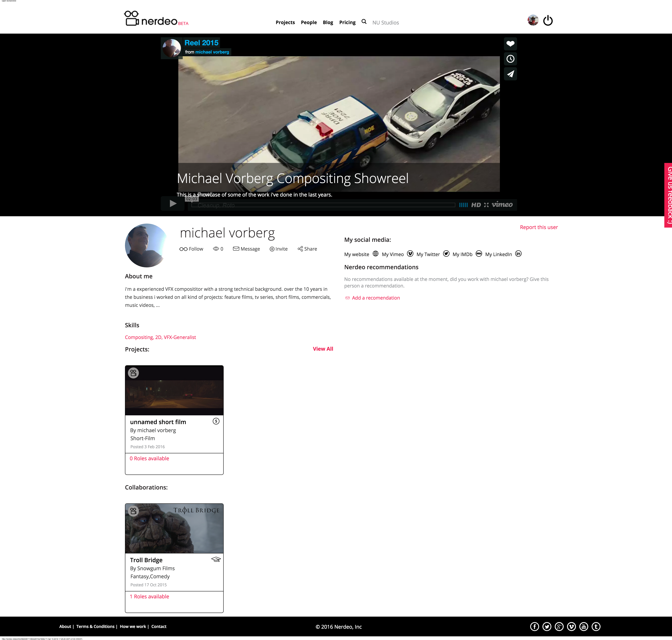
Task: Share video via paper plane icon
Action: pos(510,74)
